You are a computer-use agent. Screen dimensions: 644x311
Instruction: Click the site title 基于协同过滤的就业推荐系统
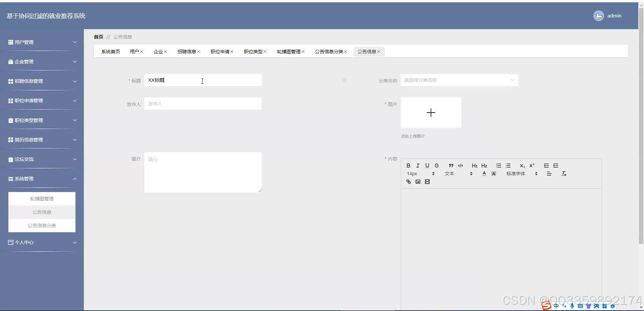pyautogui.click(x=46, y=16)
